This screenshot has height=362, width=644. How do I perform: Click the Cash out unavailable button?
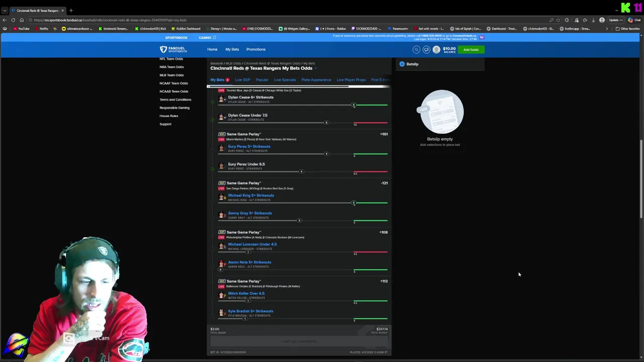299,341
